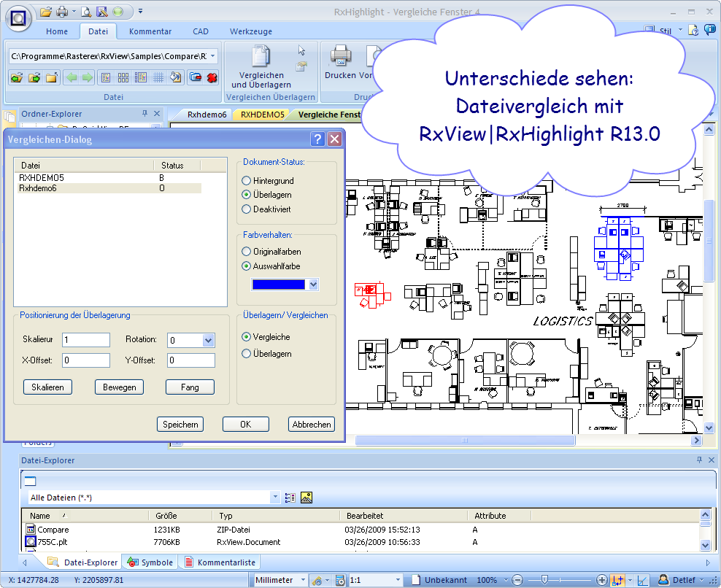Click the Fang button
This screenshot has height=588, width=721.
pos(190,387)
